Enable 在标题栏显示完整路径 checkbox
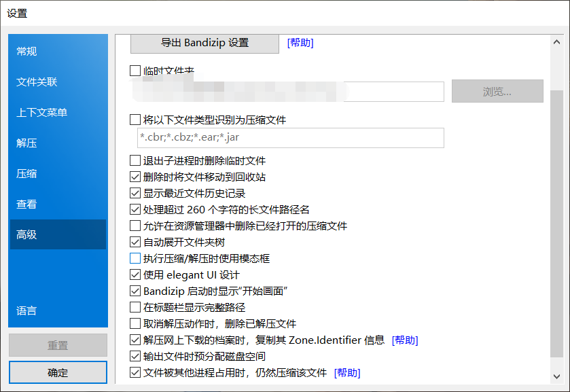 (135, 307)
